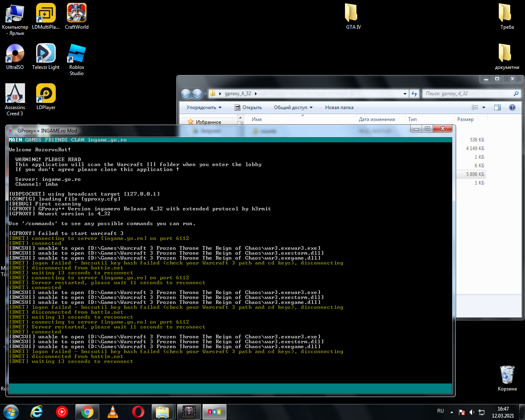The image size is (525, 420).
Task: Open the Общий доступ dropdown
Action: (293, 107)
